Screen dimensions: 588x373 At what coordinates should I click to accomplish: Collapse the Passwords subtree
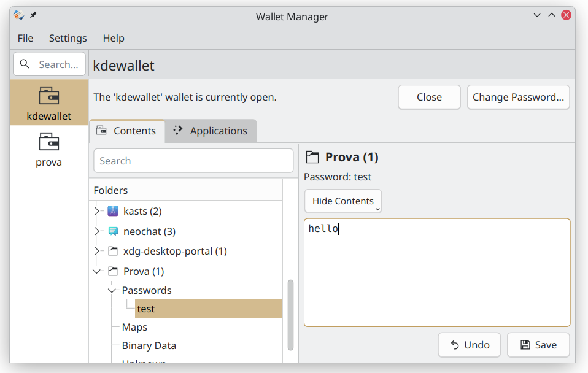pyautogui.click(x=112, y=291)
